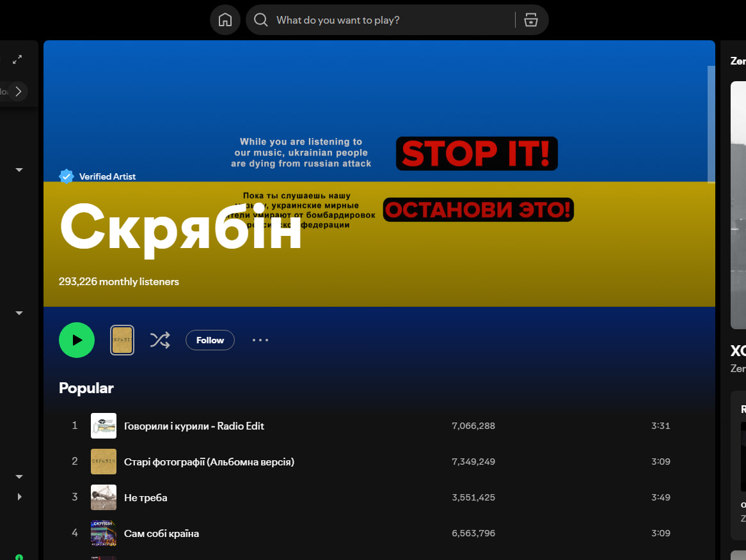Screen dimensions: 746x560
Task: Follow the artist Скрябін
Action: [x=210, y=340]
